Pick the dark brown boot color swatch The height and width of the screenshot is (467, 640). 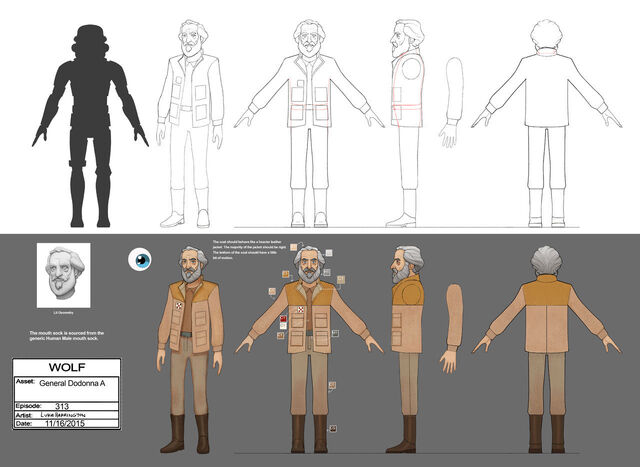333,428
